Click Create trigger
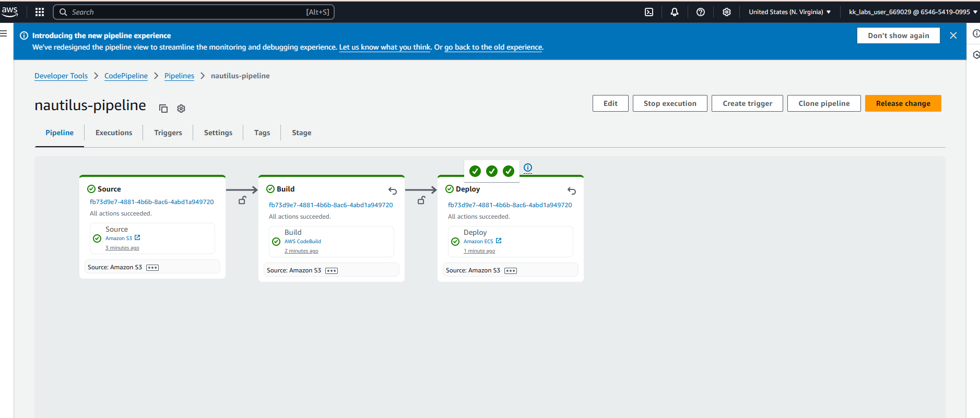The height and width of the screenshot is (418, 980). (x=747, y=103)
